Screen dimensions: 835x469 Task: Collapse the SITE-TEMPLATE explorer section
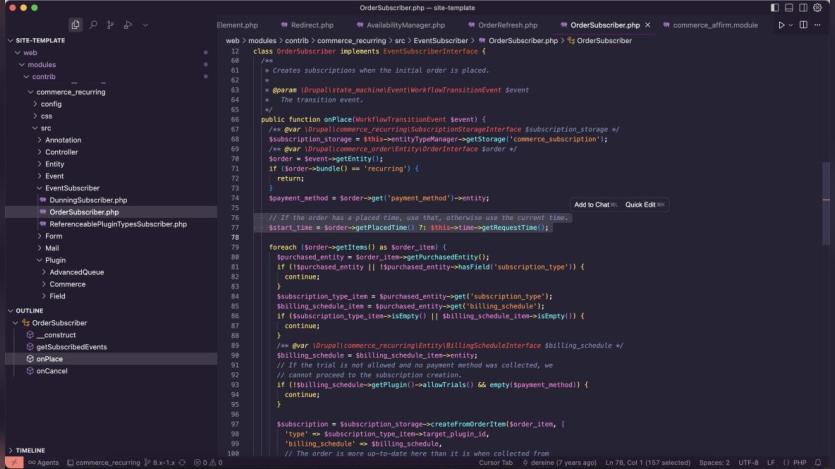click(40, 40)
